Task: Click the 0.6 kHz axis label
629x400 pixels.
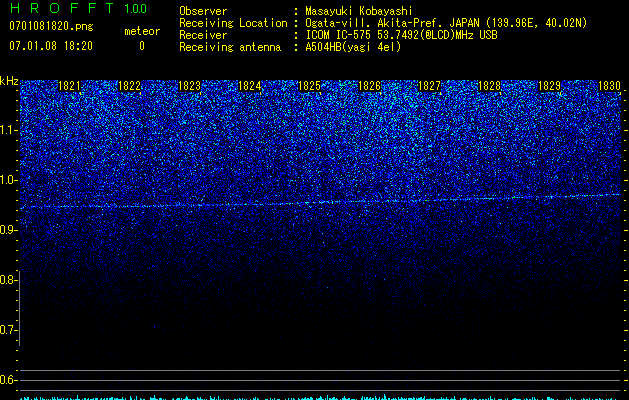Action: click(9, 380)
